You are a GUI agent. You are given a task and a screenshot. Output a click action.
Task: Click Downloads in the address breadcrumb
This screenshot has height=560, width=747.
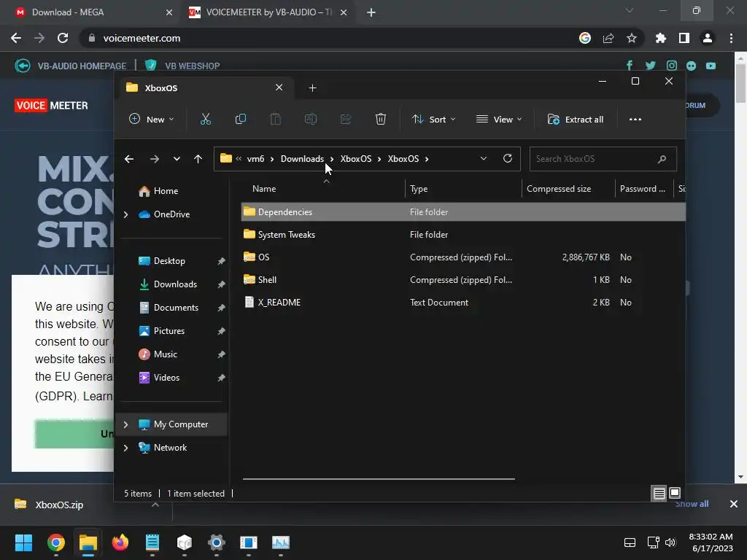click(302, 158)
